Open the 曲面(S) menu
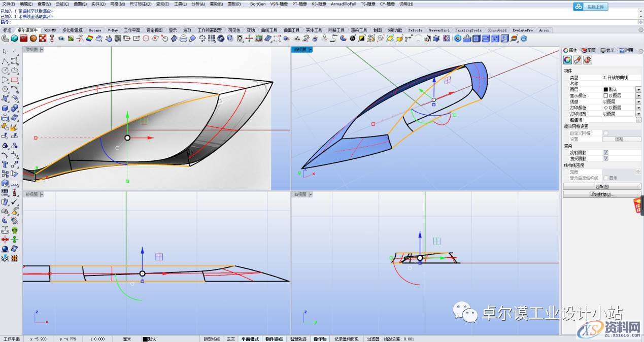 tap(80, 4)
